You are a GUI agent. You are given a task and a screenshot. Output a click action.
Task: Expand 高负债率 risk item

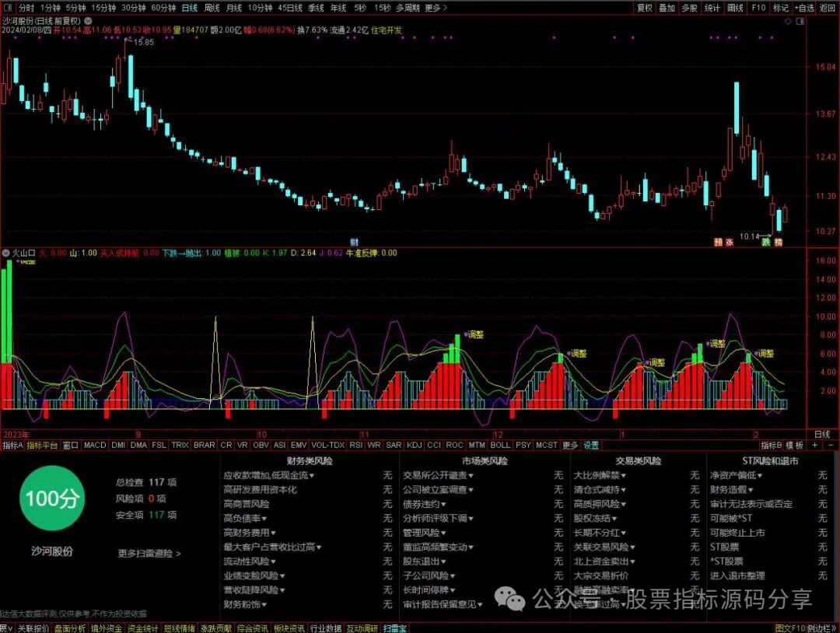coord(245,518)
